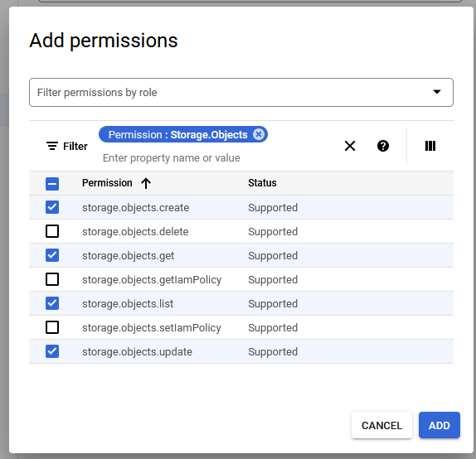Sort by Permission ascending arrow
476x459 pixels.
point(146,183)
